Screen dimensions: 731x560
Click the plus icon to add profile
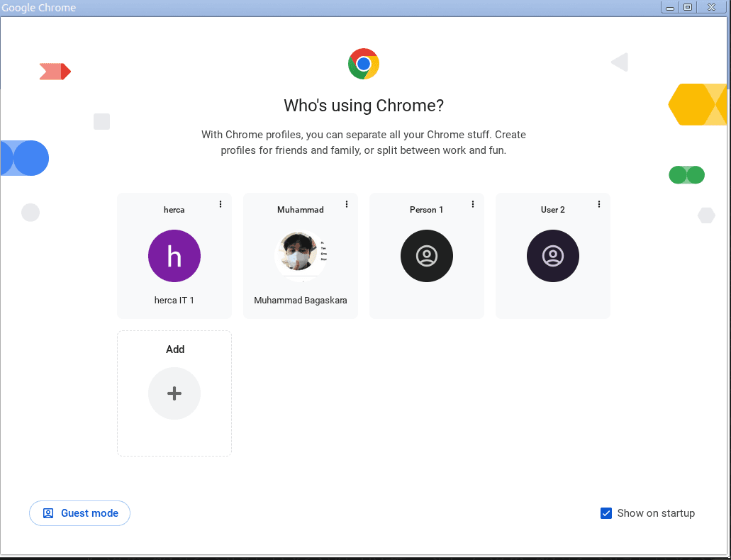[x=174, y=393]
